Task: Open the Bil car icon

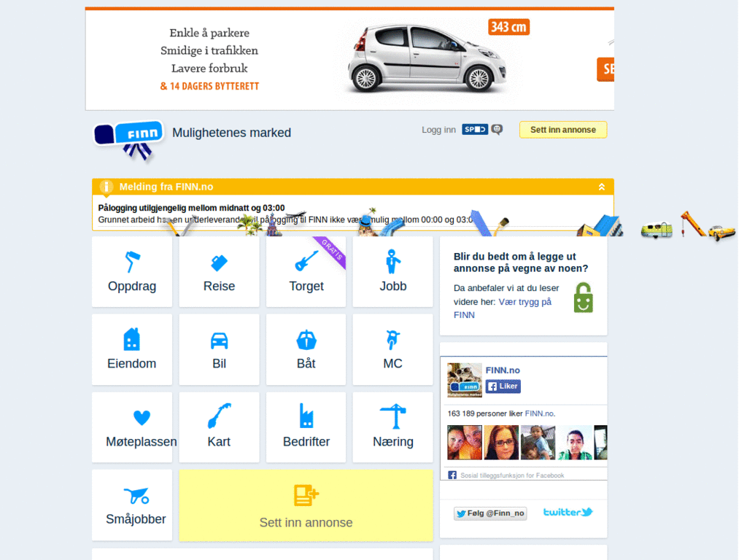Action: pyautogui.click(x=219, y=340)
